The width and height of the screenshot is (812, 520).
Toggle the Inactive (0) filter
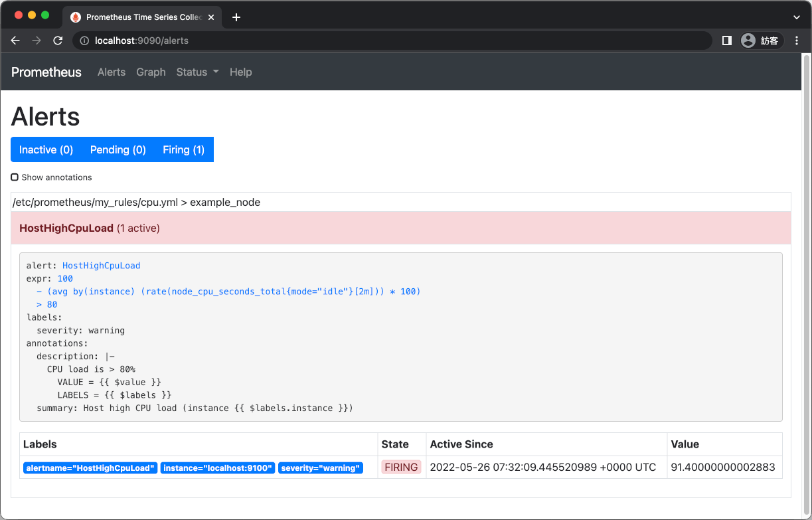(x=46, y=149)
